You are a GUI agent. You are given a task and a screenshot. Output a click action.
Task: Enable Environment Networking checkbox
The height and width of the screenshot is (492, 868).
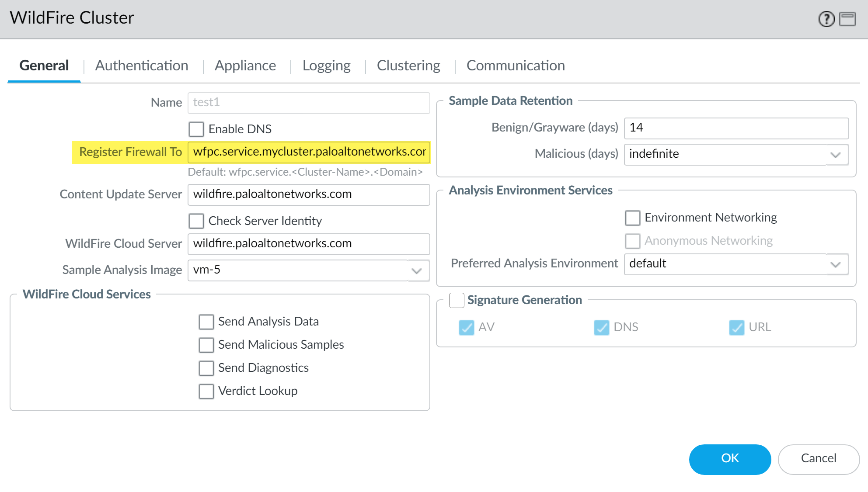pyautogui.click(x=632, y=218)
